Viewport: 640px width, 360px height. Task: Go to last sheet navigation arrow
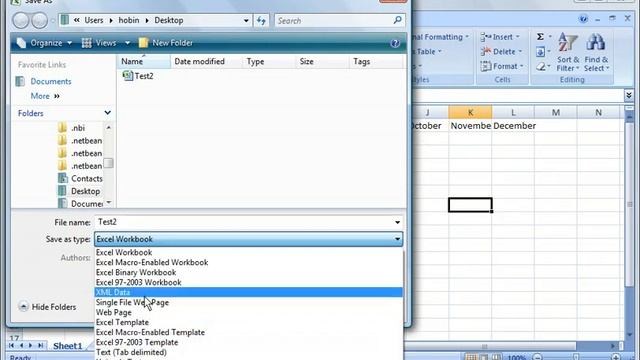pos(40,345)
